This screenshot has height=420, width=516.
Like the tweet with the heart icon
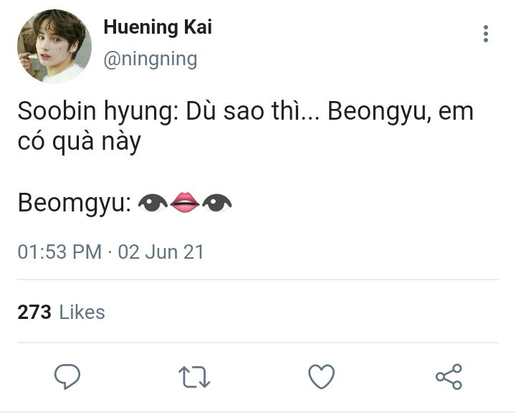pos(321,376)
